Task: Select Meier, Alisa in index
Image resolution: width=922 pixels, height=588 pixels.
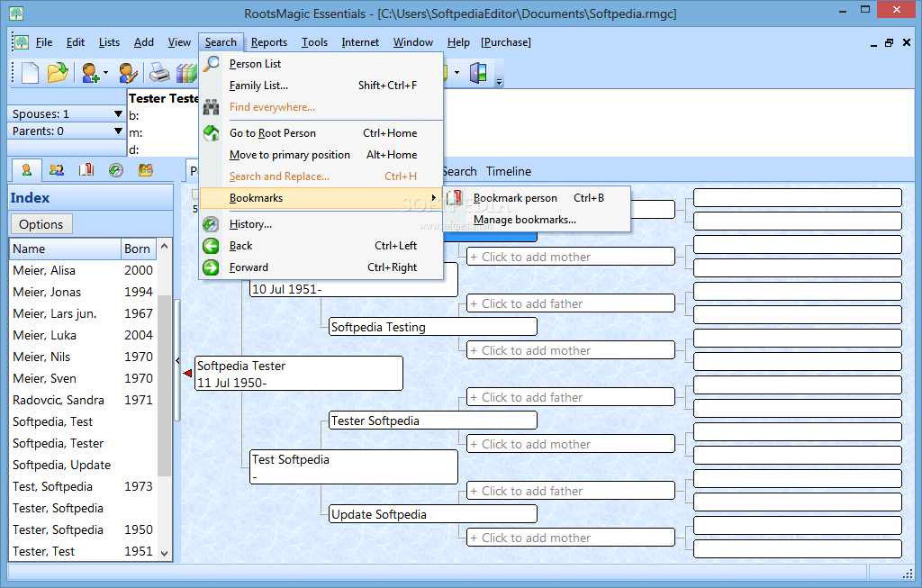Action: tap(84, 270)
